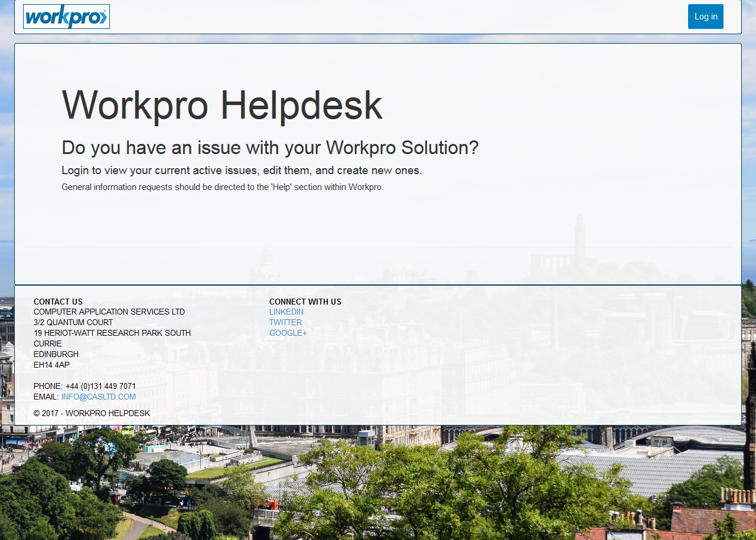Click the Edinburgh address line

coord(56,354)
